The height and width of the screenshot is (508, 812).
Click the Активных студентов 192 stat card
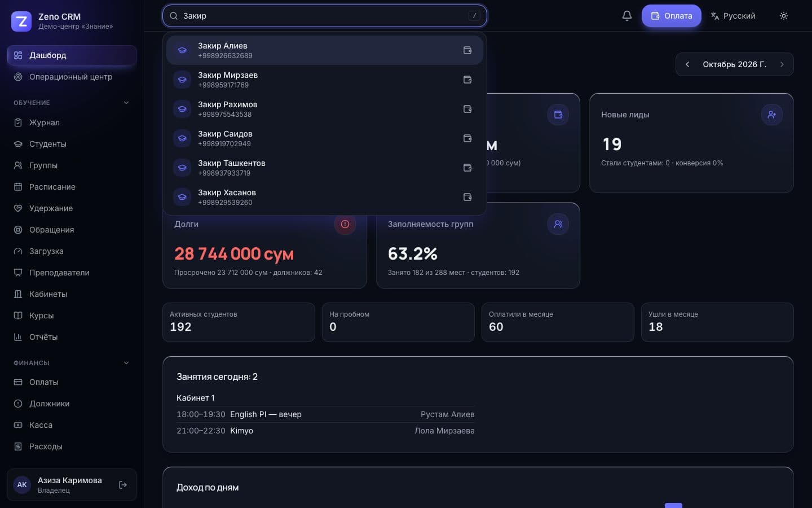pyautogui.click(x=239, y=322)
